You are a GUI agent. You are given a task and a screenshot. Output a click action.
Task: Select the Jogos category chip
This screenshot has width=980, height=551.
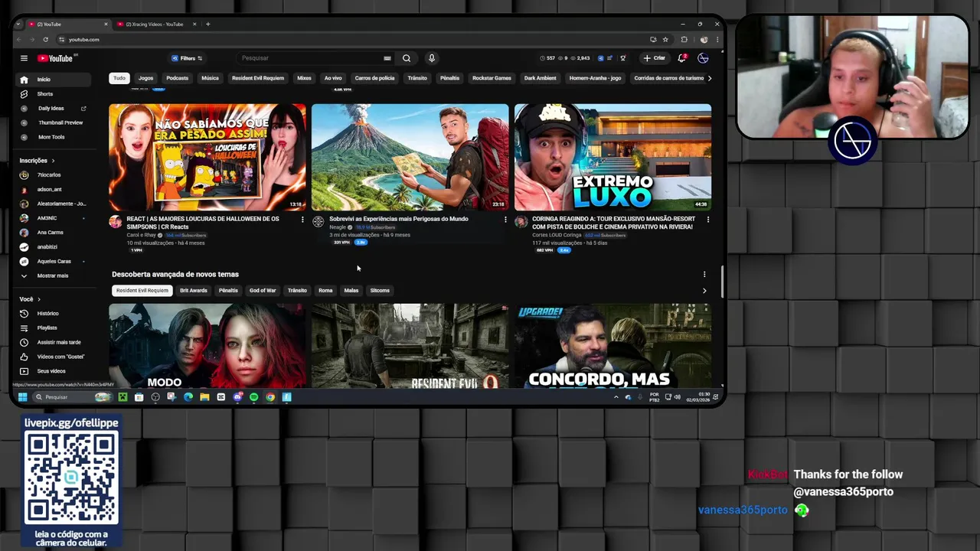[x=145, y=78]
